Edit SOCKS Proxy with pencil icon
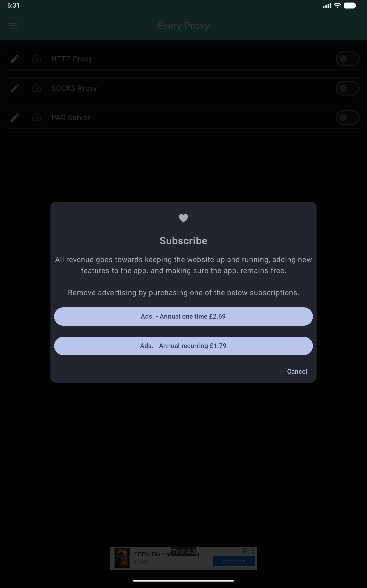 point(15,88)
